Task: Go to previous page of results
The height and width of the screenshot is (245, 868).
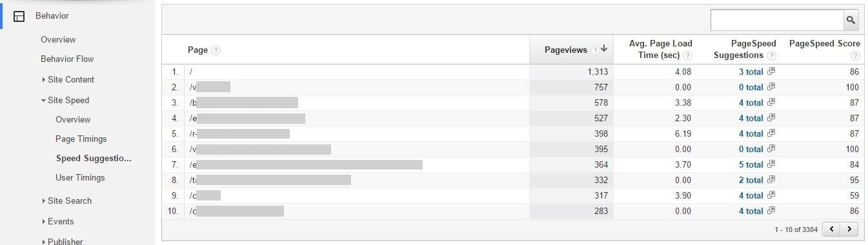Action: tap(833, 229)
